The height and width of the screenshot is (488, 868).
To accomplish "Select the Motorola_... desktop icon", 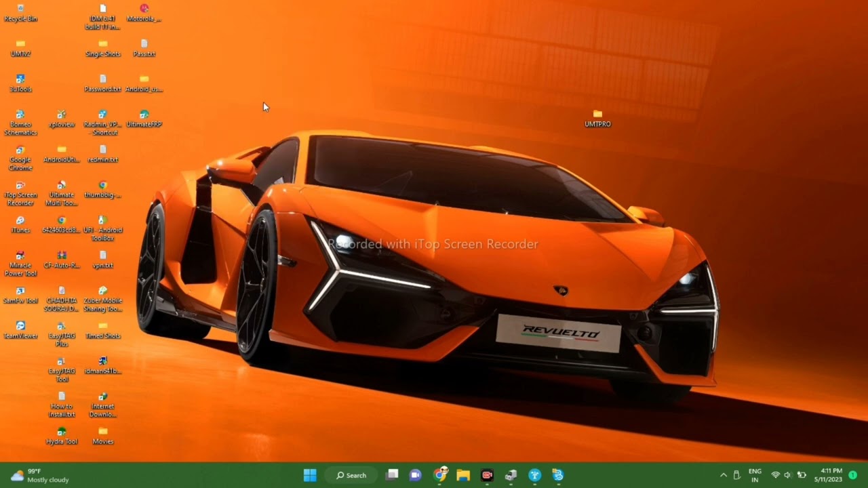I will pos(144,13).
